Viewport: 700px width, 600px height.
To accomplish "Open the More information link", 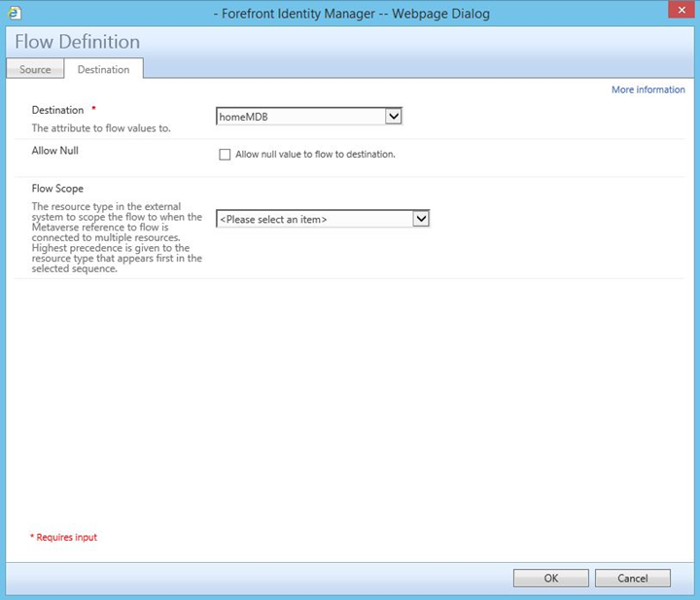I will point(647,89).
